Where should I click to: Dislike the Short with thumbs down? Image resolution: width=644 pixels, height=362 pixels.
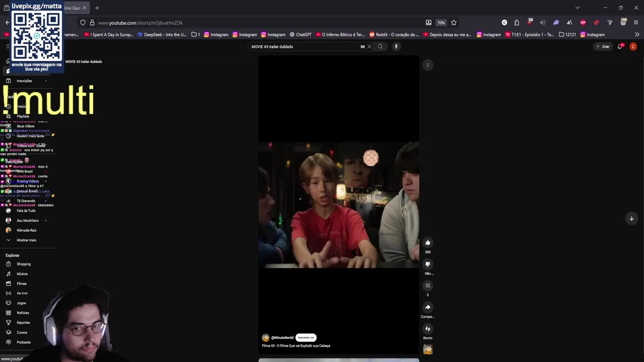428,264
